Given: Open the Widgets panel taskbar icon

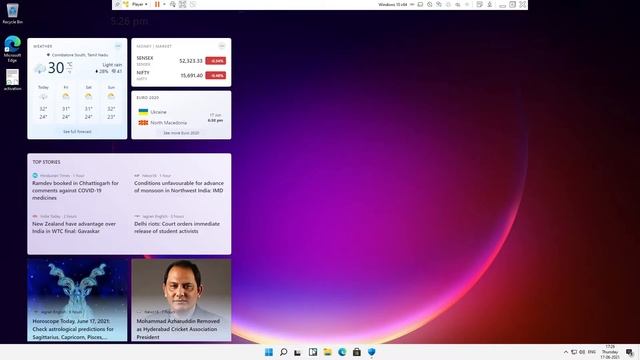Looking at the screenshot, I should click(313, 352).
